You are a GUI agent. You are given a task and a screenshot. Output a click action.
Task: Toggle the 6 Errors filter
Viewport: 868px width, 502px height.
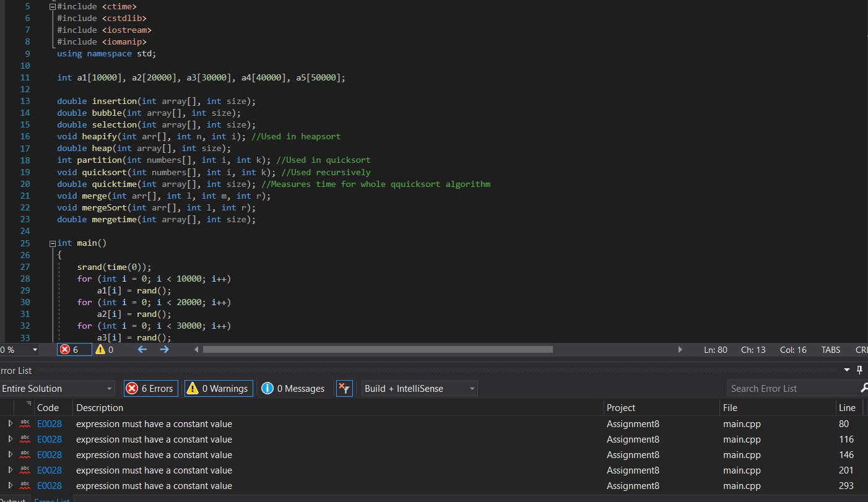(x=150, y=389)
